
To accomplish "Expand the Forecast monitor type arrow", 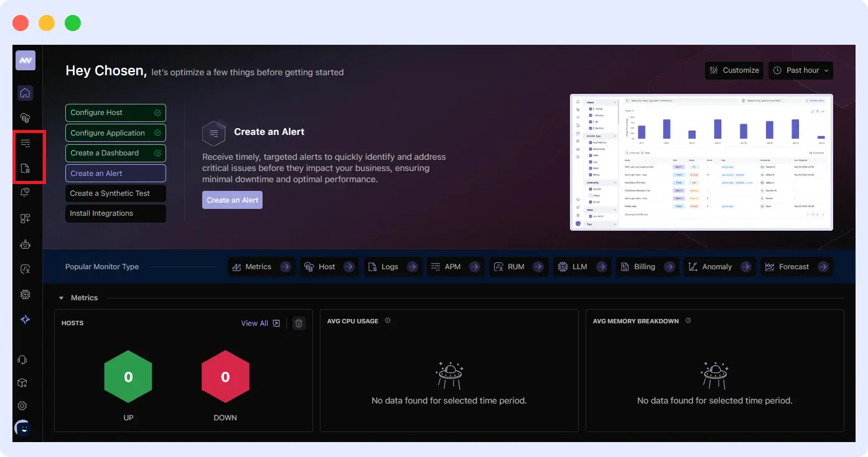I will point(823,266).
